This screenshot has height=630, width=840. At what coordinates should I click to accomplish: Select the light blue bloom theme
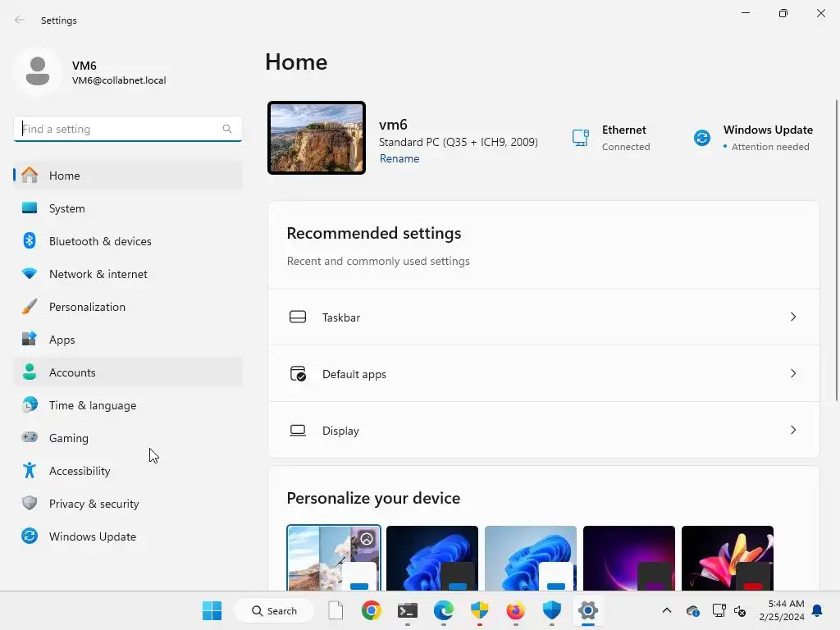tap(531, 558)
